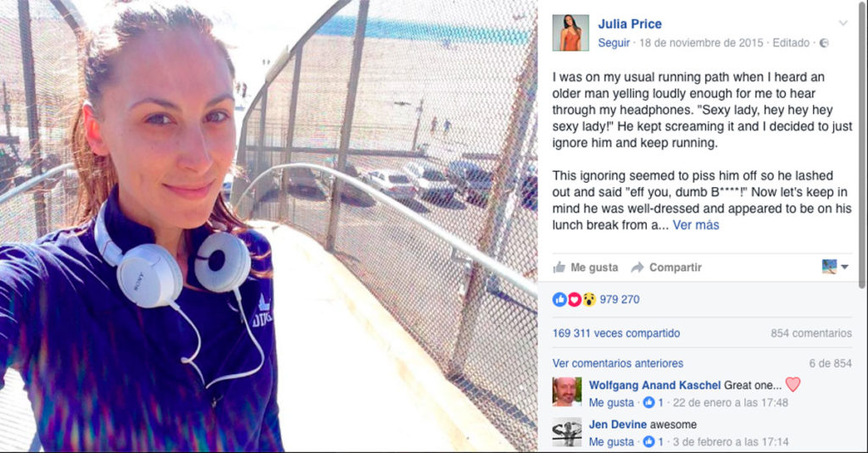
Task: Click the sidebar vertical scrollbar
Action: pos(862,144)
